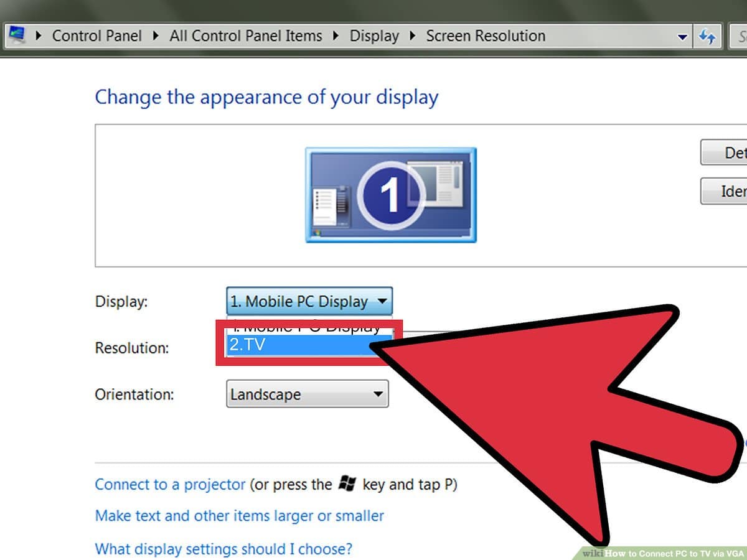
Task: Click the Resolution: label
Action: [132, 348]
